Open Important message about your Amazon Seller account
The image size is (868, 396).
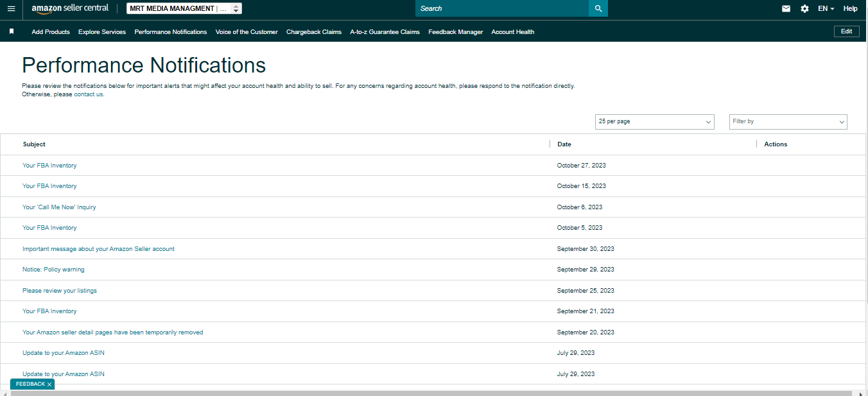(98, 249)
